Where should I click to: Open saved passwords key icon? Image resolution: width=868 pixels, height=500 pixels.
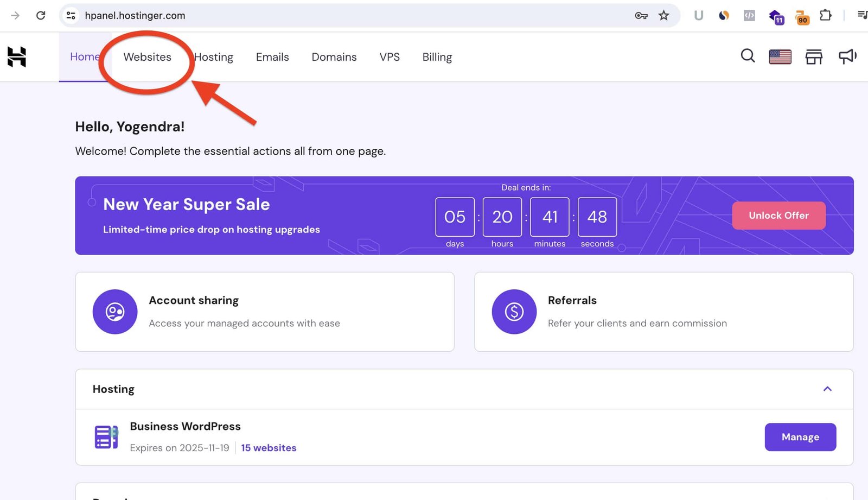[x=641, y=16]
